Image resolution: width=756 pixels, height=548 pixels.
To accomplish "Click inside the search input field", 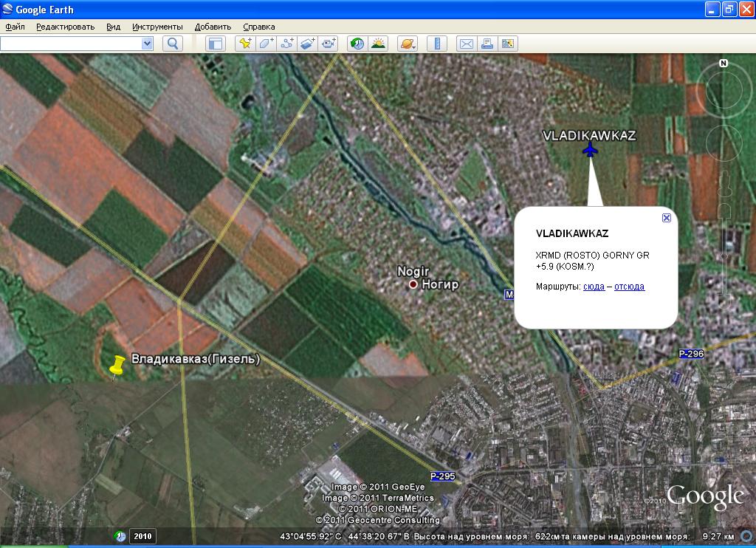I will click(x=71, y=44).
